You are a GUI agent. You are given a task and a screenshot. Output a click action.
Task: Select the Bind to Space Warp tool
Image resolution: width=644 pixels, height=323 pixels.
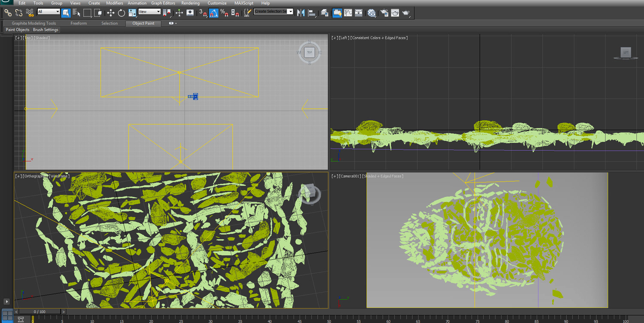[x=30, y=13]
